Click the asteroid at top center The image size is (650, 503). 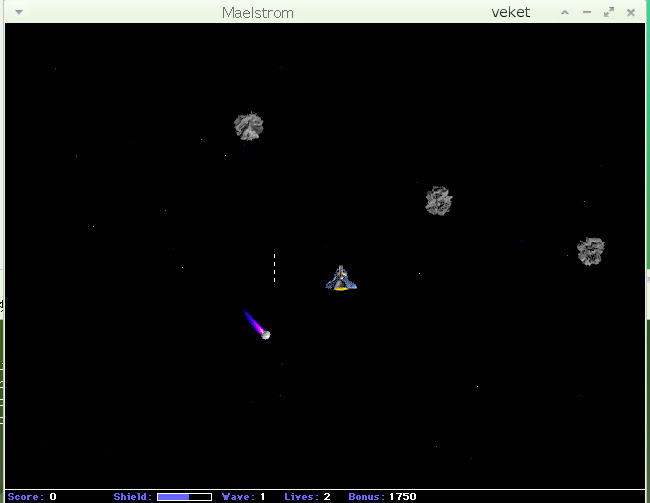249,126
